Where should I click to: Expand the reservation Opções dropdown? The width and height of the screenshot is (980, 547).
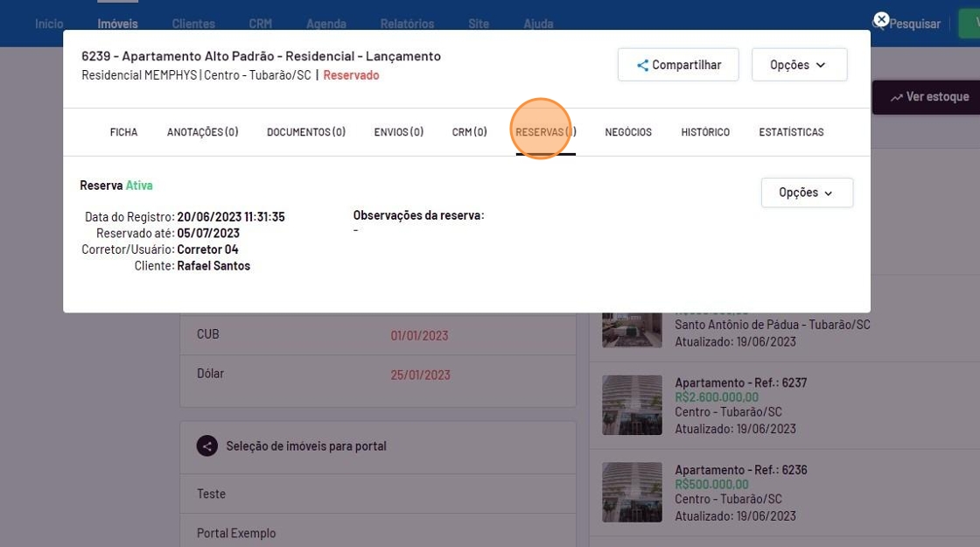(806, 193)
